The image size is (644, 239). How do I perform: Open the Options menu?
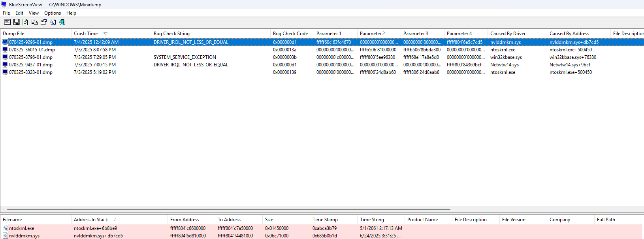point(53,13)
